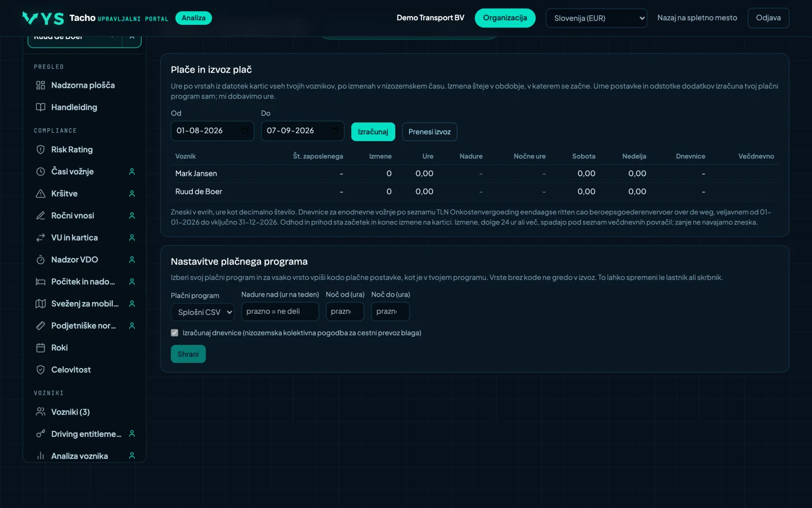Open the Ročni vnosi pencil icon

tap(41, 215)
